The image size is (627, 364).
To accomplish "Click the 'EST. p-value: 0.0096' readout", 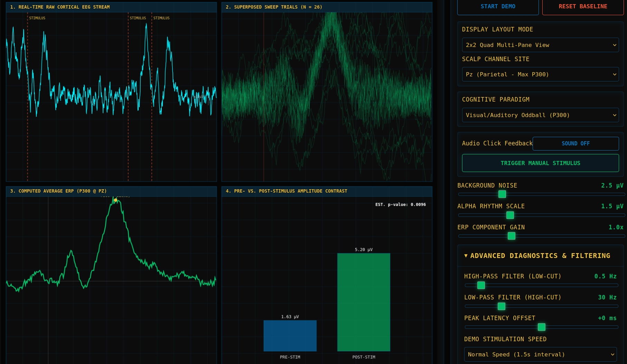I will (x=401, y=204).
